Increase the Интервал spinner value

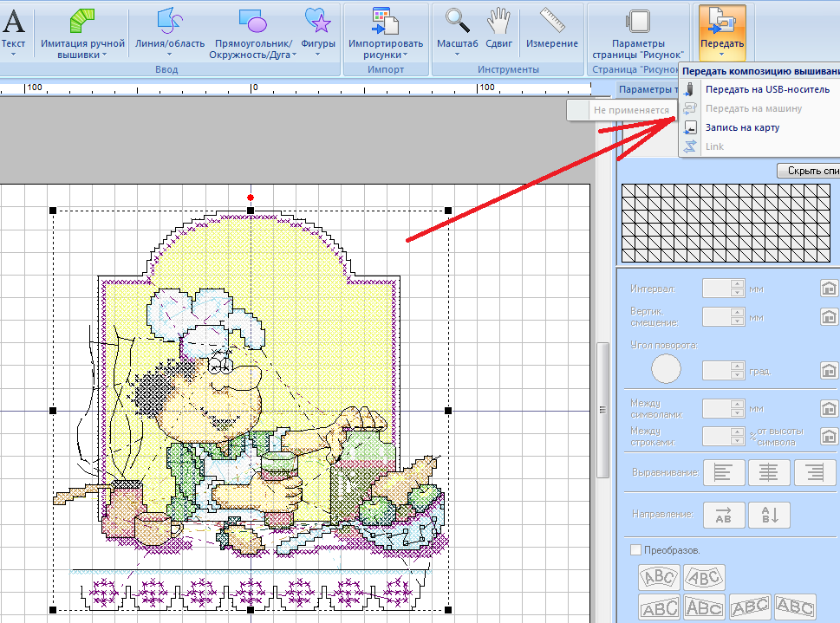pos(738,284)
